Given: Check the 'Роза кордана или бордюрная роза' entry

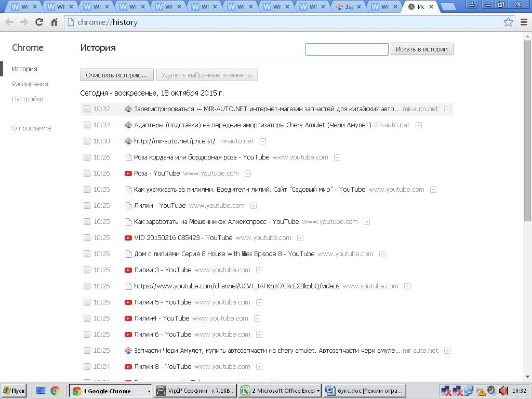Looking at the screenshot, I should pos(87,157).
